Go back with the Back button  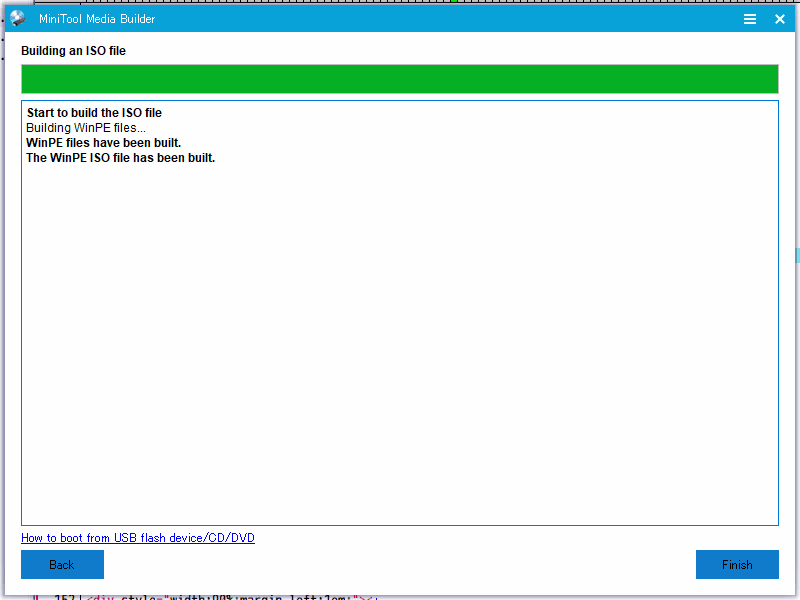click(x=62, y=564)
